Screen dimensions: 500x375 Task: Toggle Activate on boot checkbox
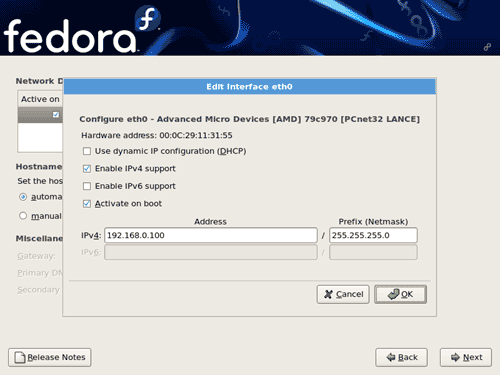tap(87, 204)
